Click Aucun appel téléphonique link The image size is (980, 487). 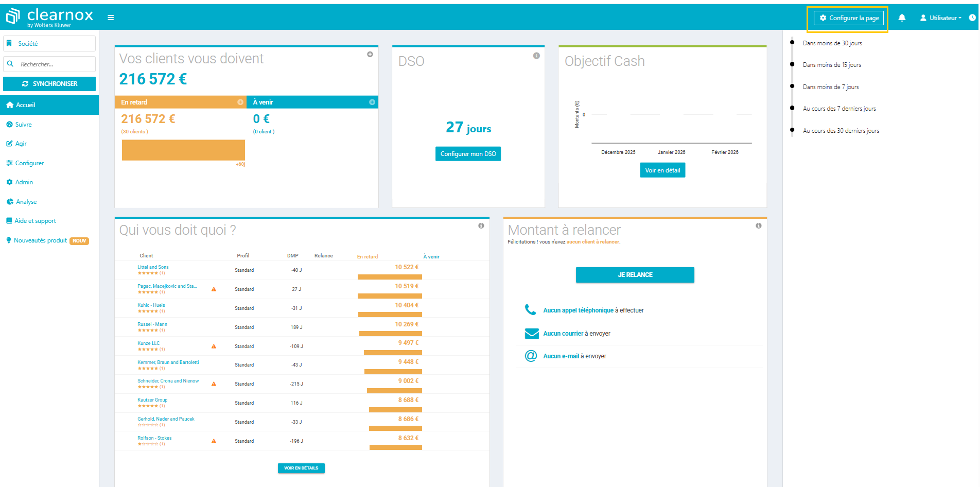click(579, 310)
